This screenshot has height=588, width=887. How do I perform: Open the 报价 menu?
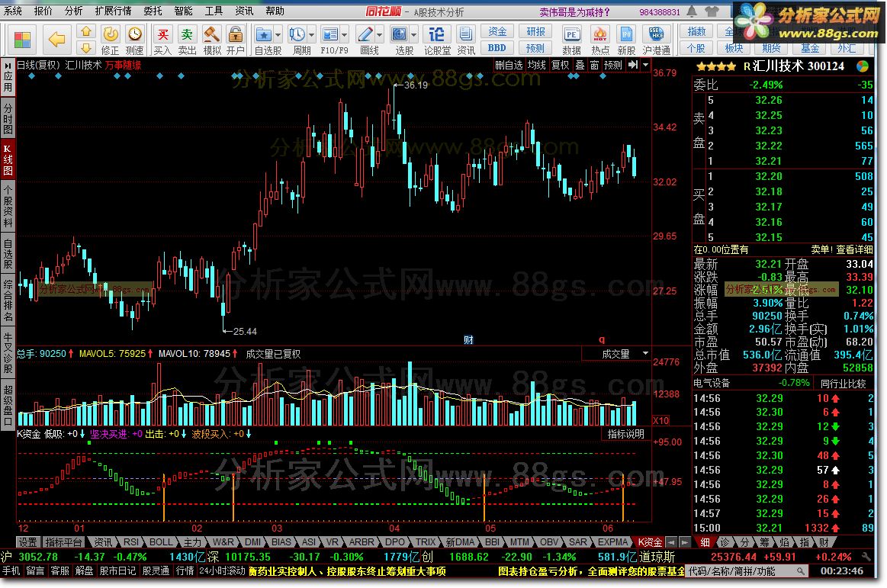[x=43, y=11]
